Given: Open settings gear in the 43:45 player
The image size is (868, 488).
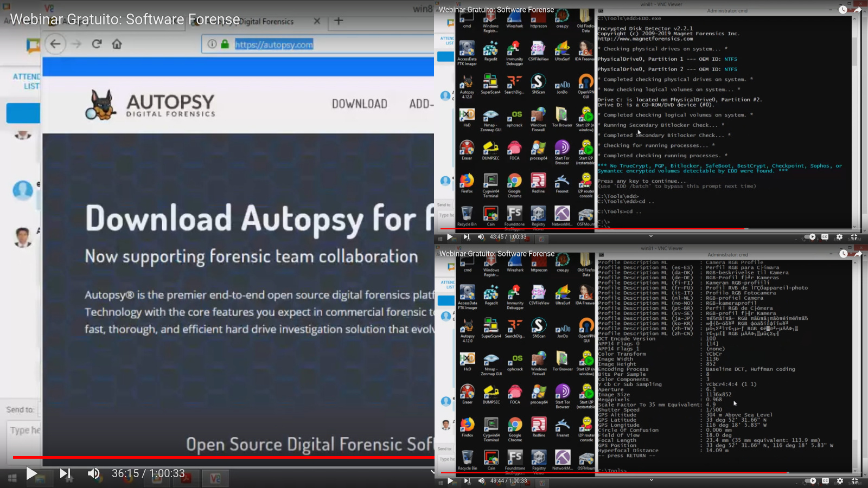Looking at the screenshot, I should coord(839,237).
